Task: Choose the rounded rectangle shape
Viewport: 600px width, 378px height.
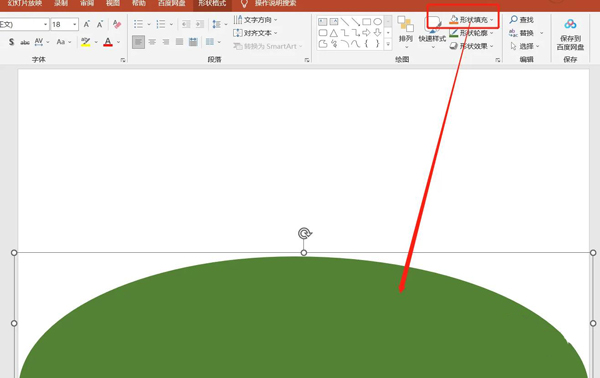Action: point(323,33)
